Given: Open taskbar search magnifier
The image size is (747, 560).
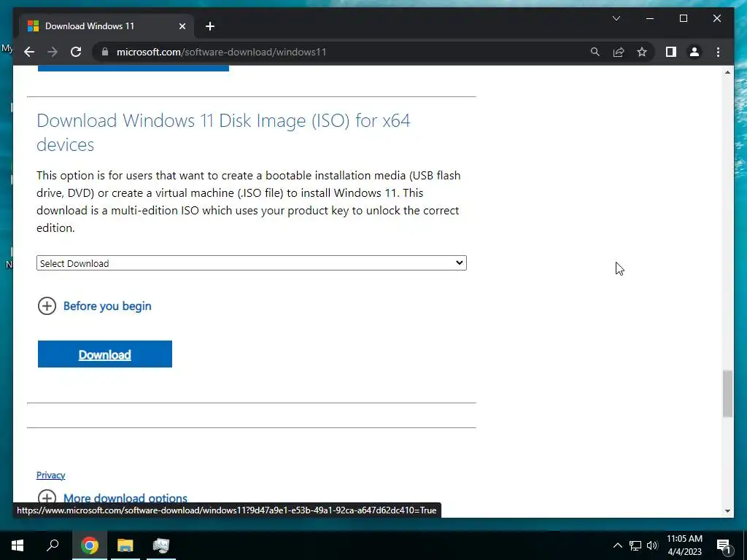Looking at the screenshot, I should pos(53,545).
